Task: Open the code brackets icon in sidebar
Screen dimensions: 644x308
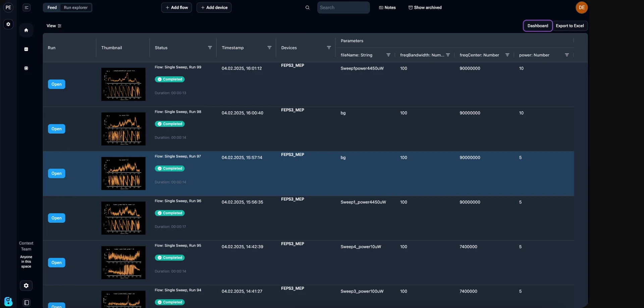Action: [26, 49]
